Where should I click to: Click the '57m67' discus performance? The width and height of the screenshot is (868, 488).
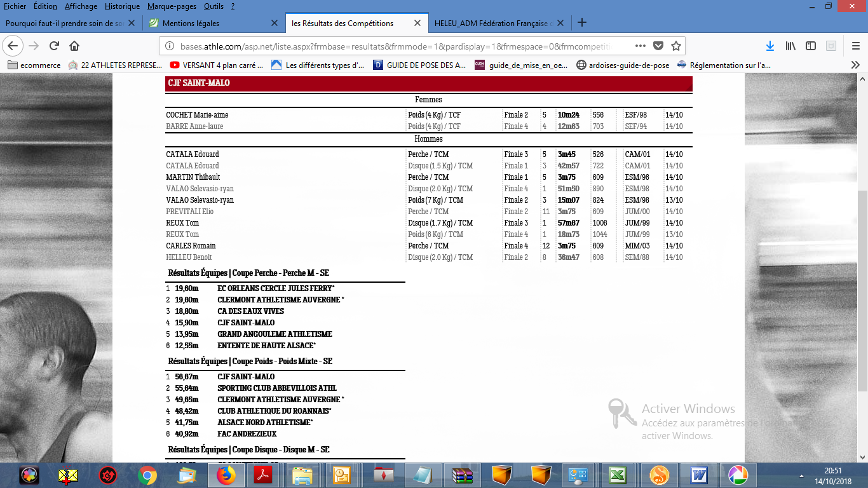(x=569, y=223)
